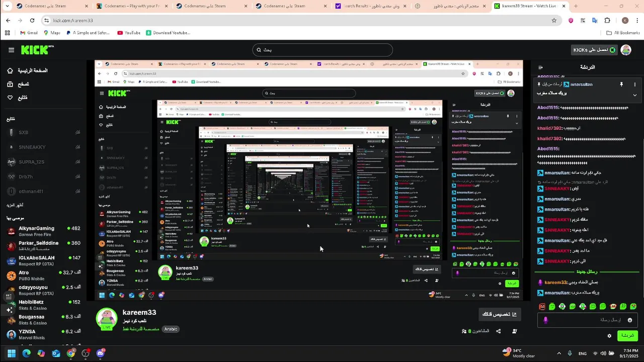
Task: Open a new browser tab with plus
Action: click(x=576, y=6)
